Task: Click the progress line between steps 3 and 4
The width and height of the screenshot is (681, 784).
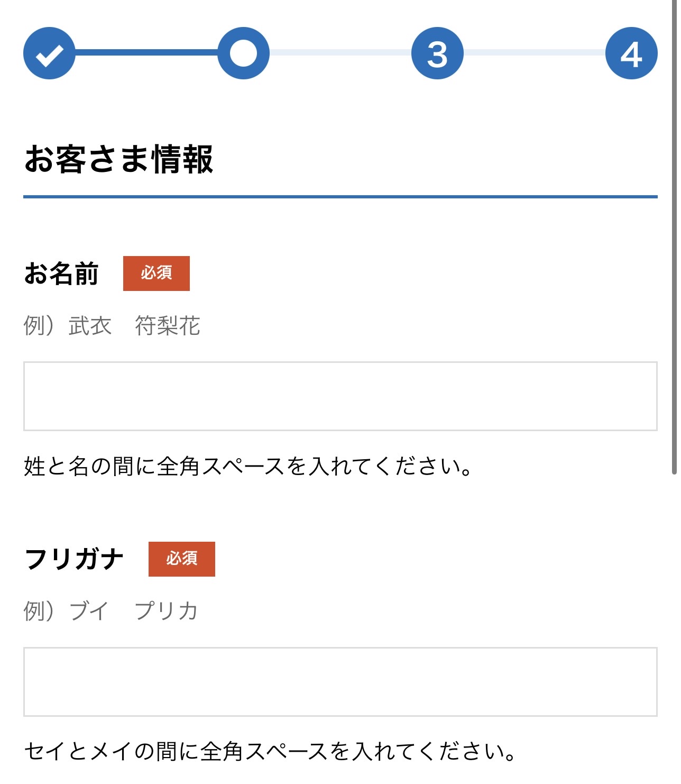Action: 534,52
